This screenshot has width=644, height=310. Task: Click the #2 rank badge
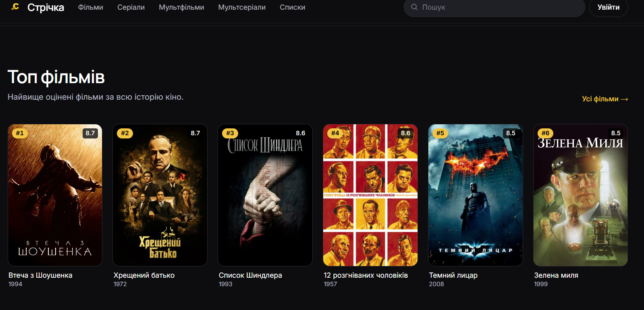coord(125,133)
